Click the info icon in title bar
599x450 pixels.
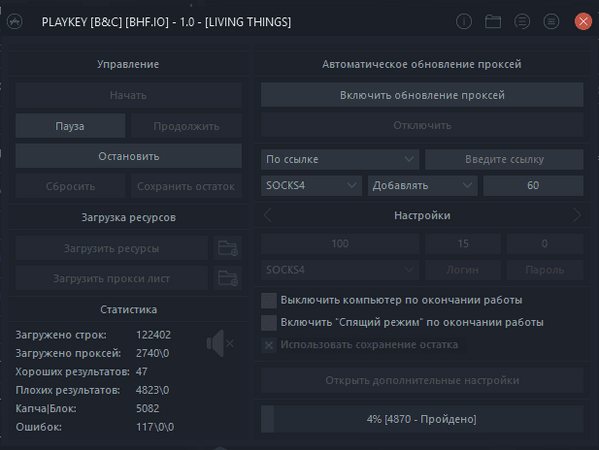coord(464,21)
